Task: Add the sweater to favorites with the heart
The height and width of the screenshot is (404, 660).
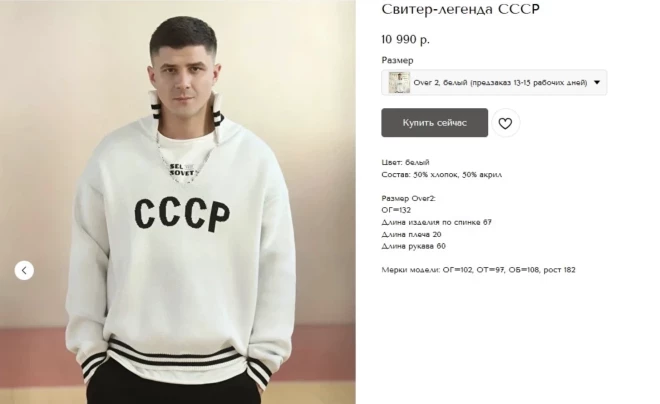Action: pos(505,123)
